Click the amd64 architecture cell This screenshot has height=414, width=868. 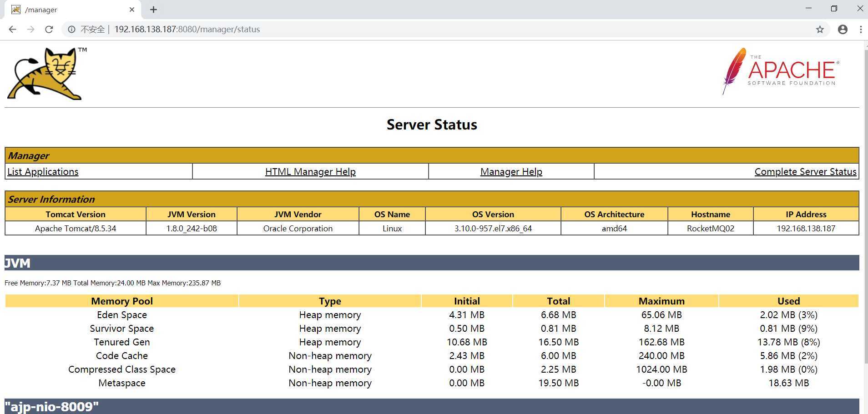pyautogui.click(x=614, y=228)
